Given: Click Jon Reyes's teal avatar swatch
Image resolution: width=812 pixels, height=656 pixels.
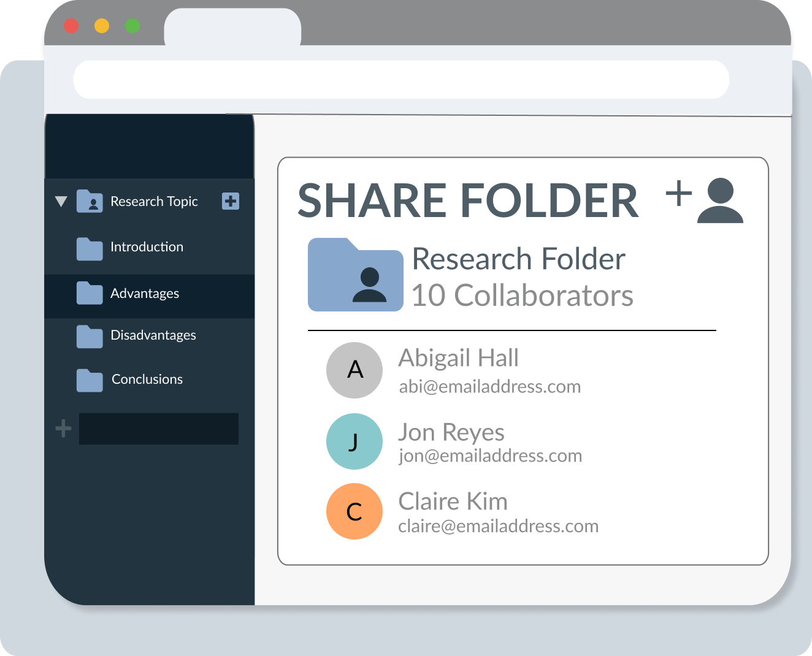Looking at the screenshot, I should pos(354,441).
